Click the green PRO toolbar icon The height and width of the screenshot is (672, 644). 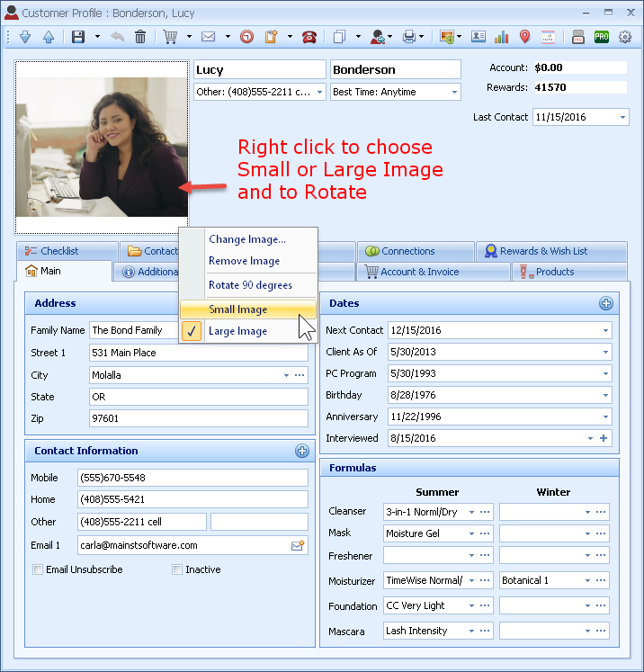pyautogui.click(x=602, y=37)
